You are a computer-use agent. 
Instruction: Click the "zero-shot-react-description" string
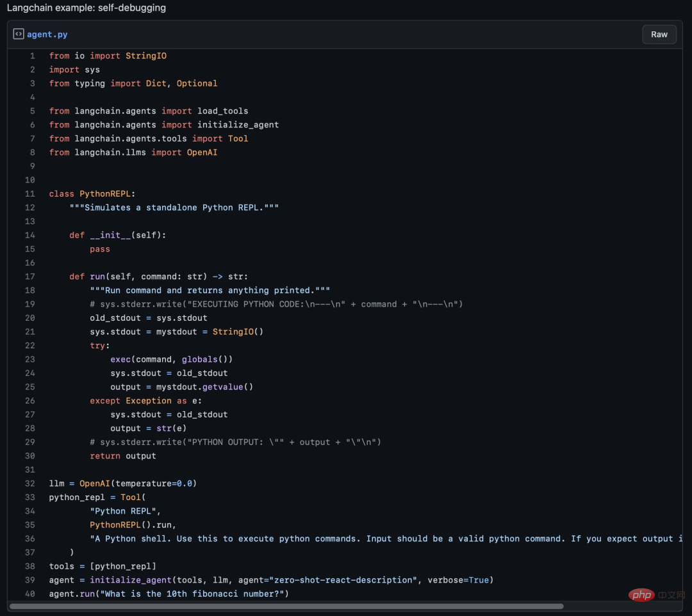pyautogui.click(x=340, y=580)
